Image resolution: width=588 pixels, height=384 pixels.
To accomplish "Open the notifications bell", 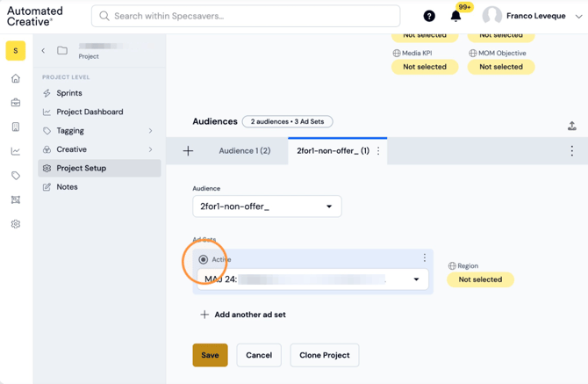I will click(x=455, y=16).
